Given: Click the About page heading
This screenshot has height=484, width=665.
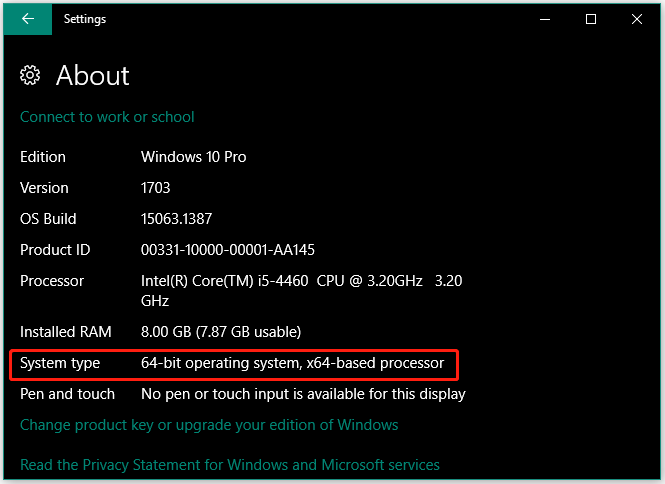Looking at the screenshot, I should pyautogui.click(x=92, y=76).
